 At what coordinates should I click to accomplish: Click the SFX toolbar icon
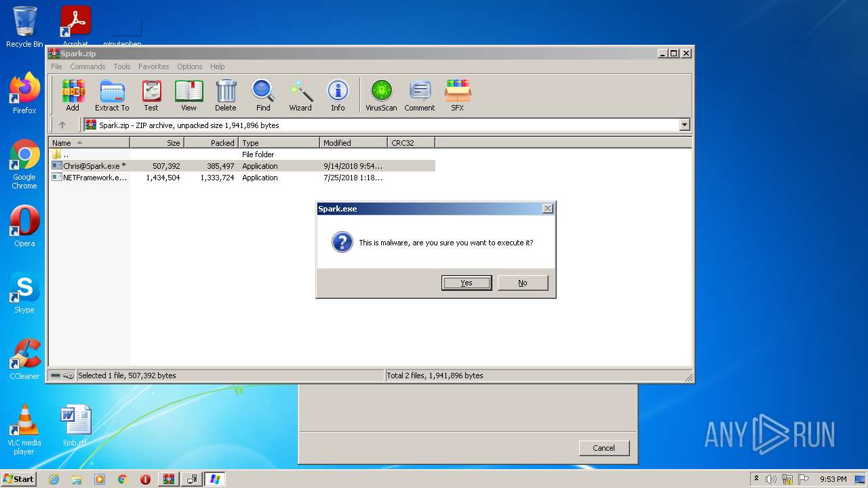(458, 95)
